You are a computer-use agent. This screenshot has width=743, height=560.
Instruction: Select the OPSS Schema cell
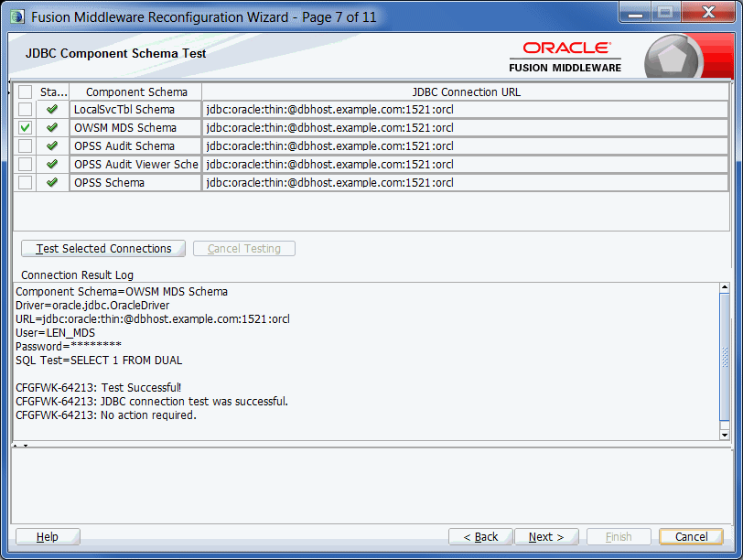pyautogui.click(x=135, y=182)
